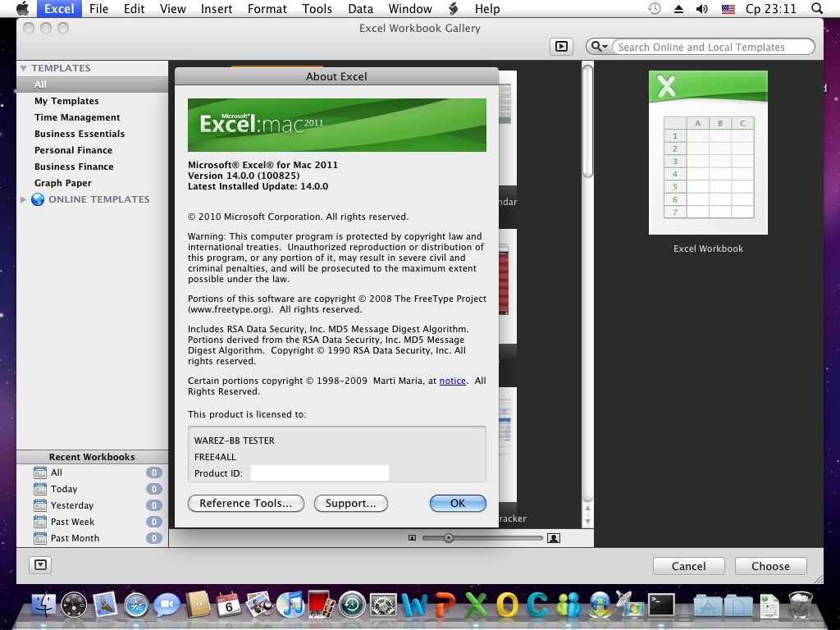Viewport: 840px width, 630px height.
Task: Toggle the gallery preview pane button
Action: click(561, 47)
